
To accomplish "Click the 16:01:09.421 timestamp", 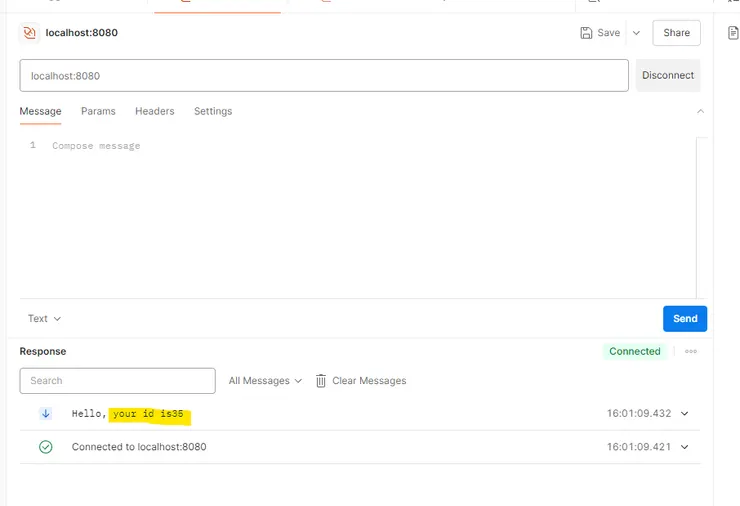I will pyautogui.click(x=639, y=447).
